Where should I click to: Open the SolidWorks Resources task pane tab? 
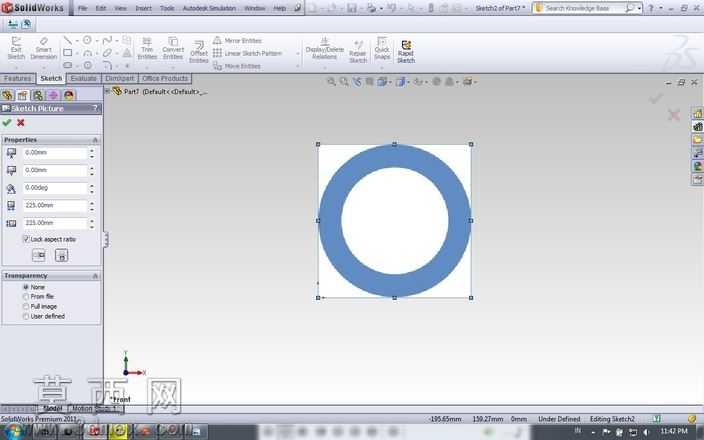pos(697,114)
